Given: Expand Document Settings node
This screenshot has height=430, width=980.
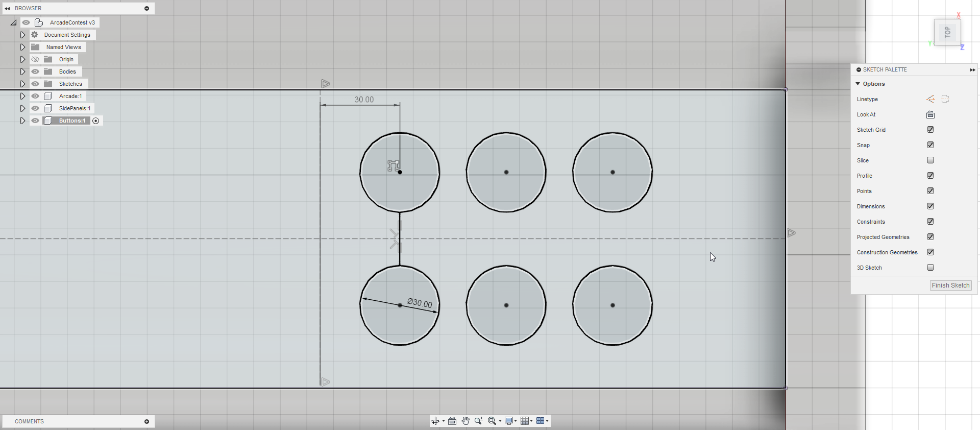Looking at the screenshot, I should tap(22, 35).
